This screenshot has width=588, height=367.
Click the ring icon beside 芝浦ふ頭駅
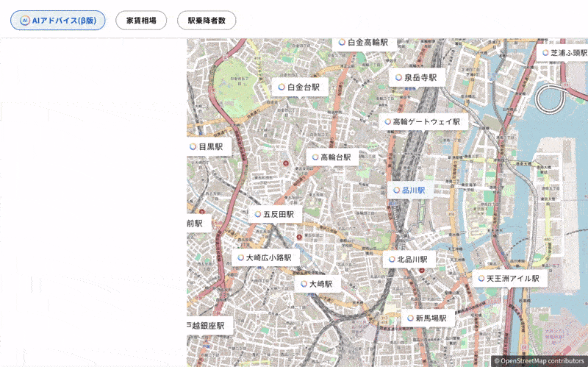545,53
